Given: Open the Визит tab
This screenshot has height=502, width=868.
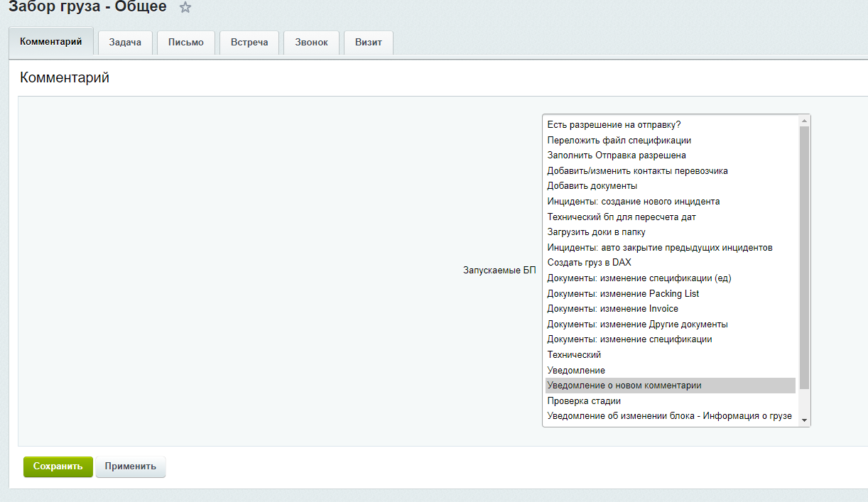Looking at the screenshot, I should pyautogui.click(x=369, y=43).
